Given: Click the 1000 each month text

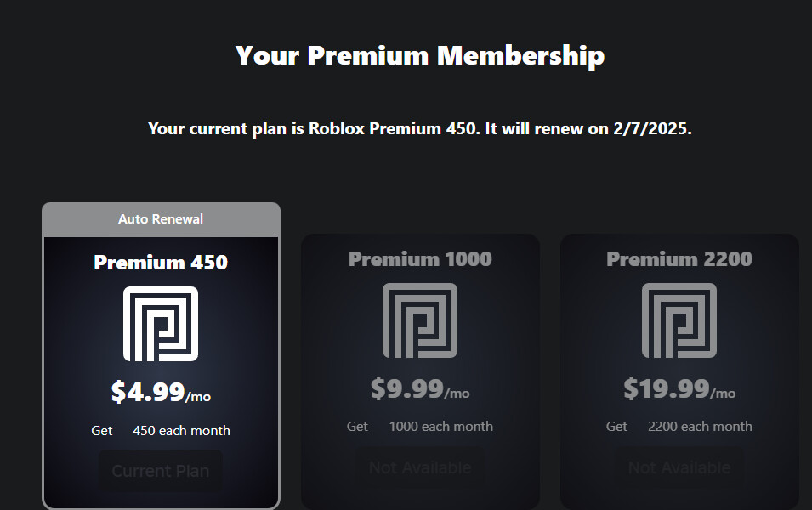Looking at the screenshot, I should 441,427.
